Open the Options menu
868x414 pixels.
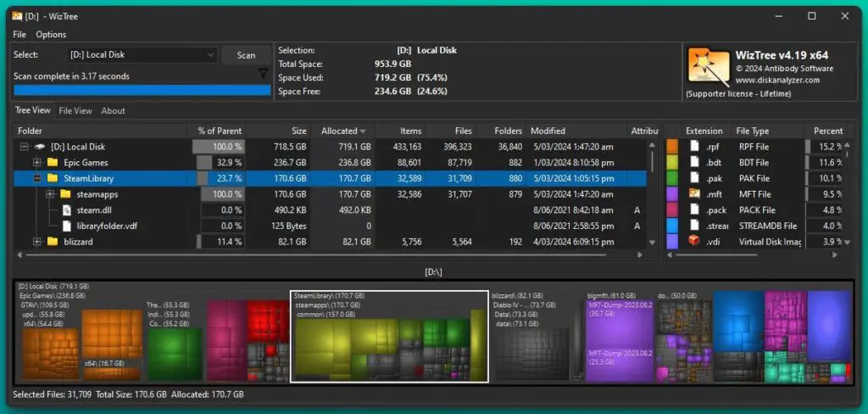[51, 35]
